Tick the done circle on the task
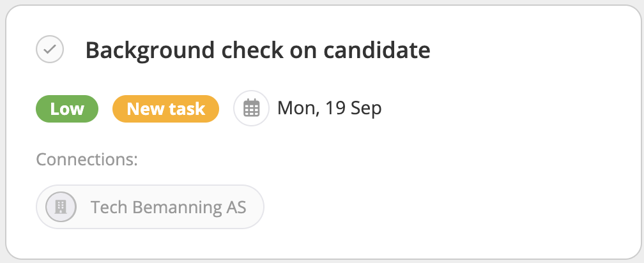 pos(50,50)
